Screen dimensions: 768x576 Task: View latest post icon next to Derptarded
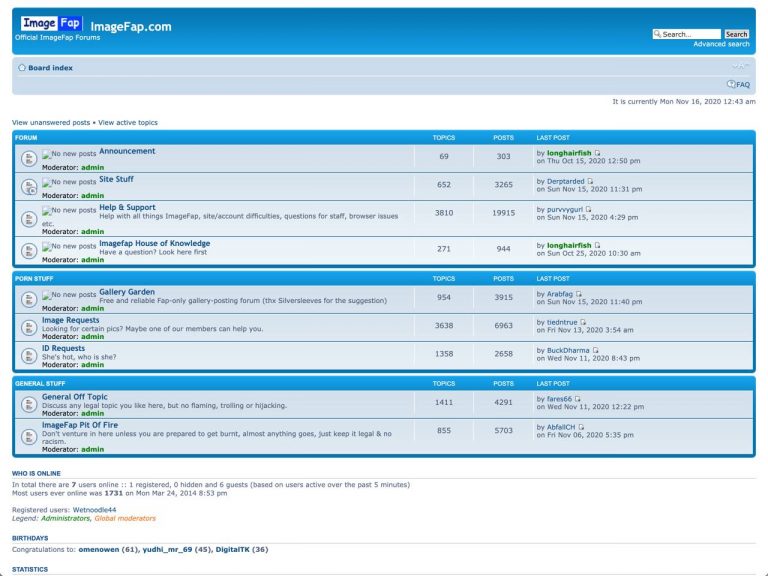(590, 181)
